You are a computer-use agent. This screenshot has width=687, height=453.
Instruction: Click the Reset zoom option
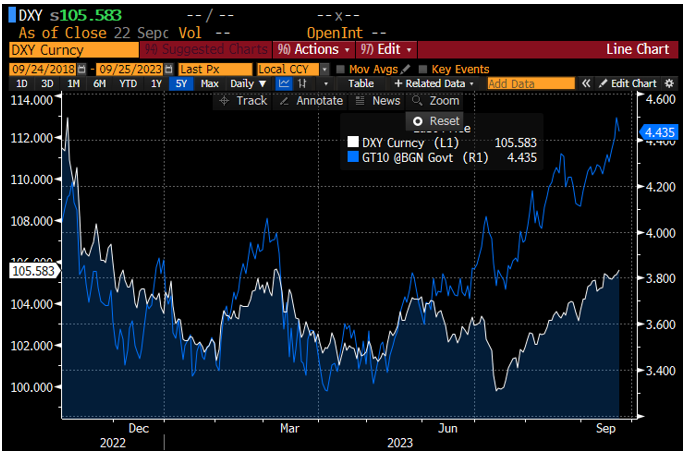point(436,121)
